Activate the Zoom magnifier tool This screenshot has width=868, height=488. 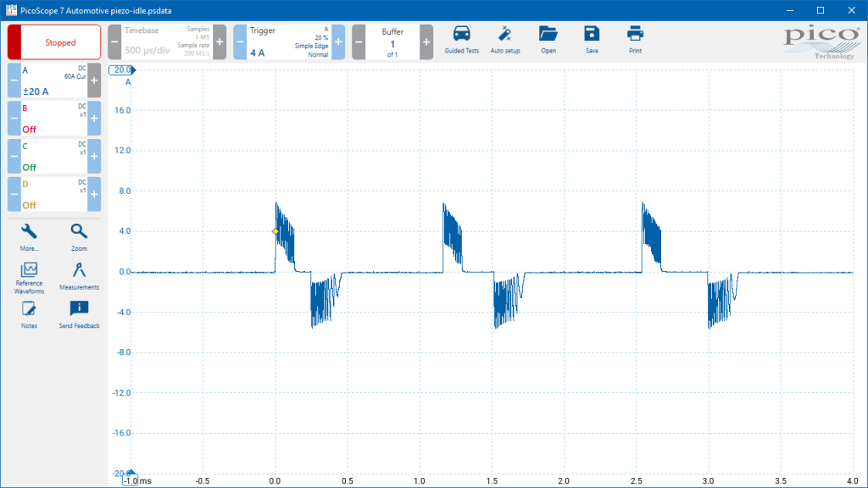(x=79, y=237)
